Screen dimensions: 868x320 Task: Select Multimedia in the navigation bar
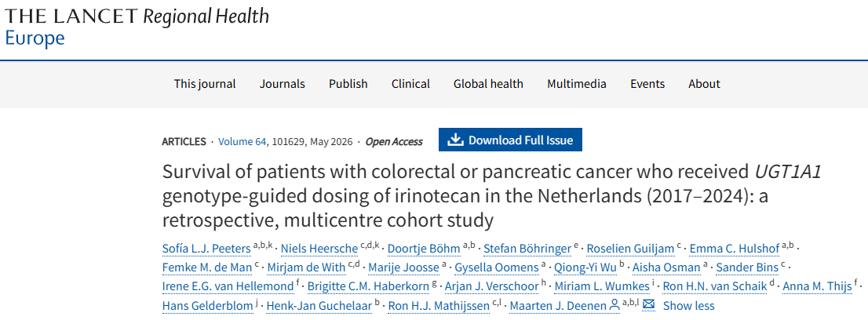577,84
